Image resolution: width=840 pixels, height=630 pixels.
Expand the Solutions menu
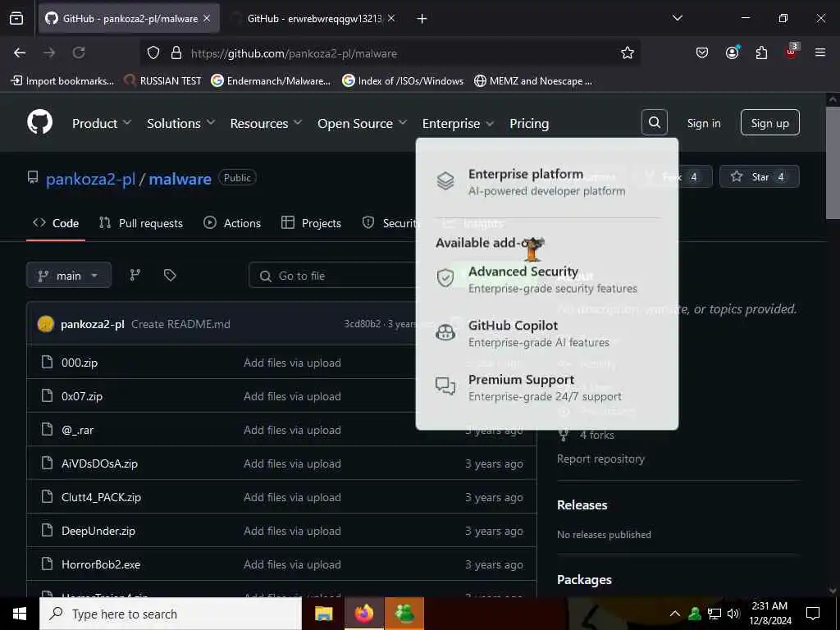tap(181, 123)
